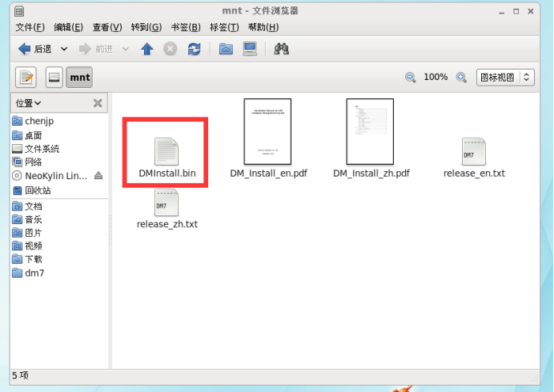Open the 文件(F) menu
The width and height of the screenshot is (554, 392).
[x=30, y=27]
